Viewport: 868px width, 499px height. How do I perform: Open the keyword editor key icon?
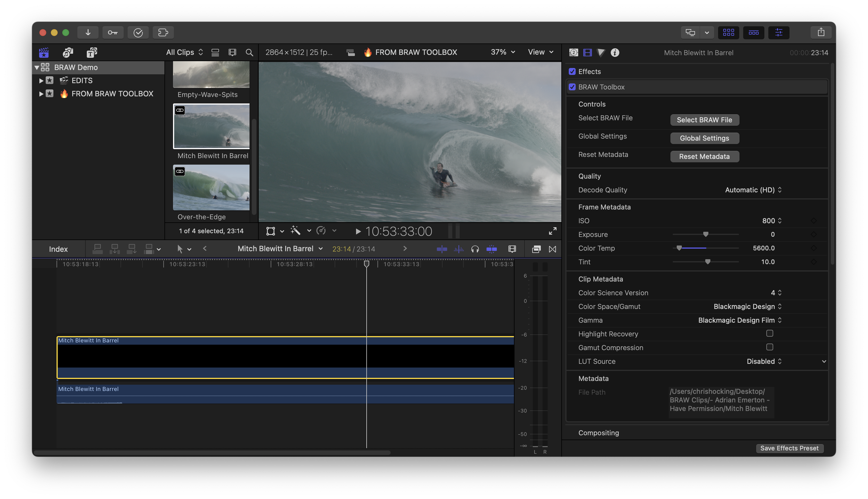113,32
